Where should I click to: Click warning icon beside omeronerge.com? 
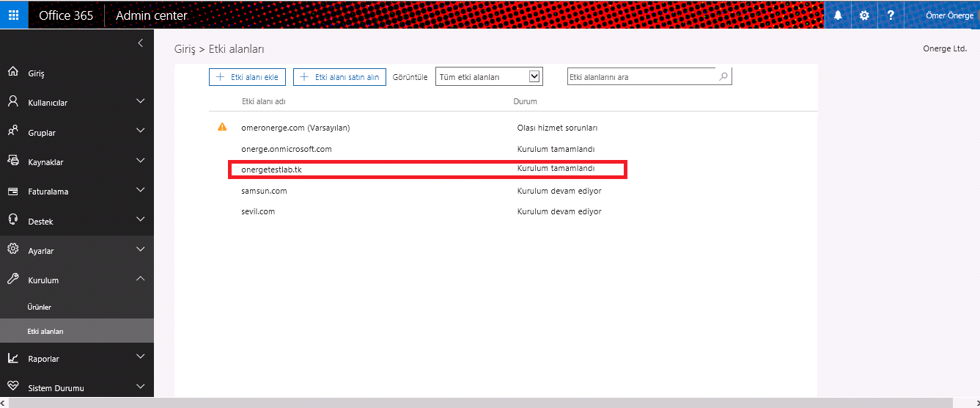point(223,127)
